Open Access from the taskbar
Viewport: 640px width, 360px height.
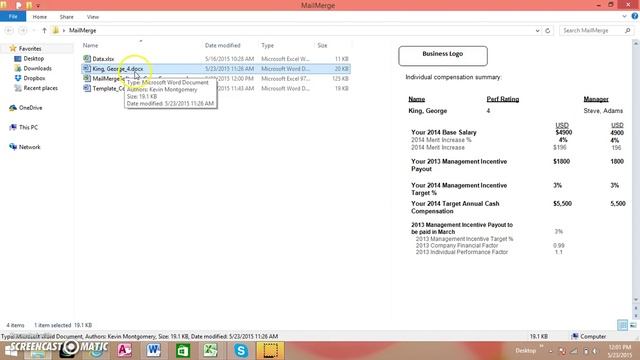[124, 350]
